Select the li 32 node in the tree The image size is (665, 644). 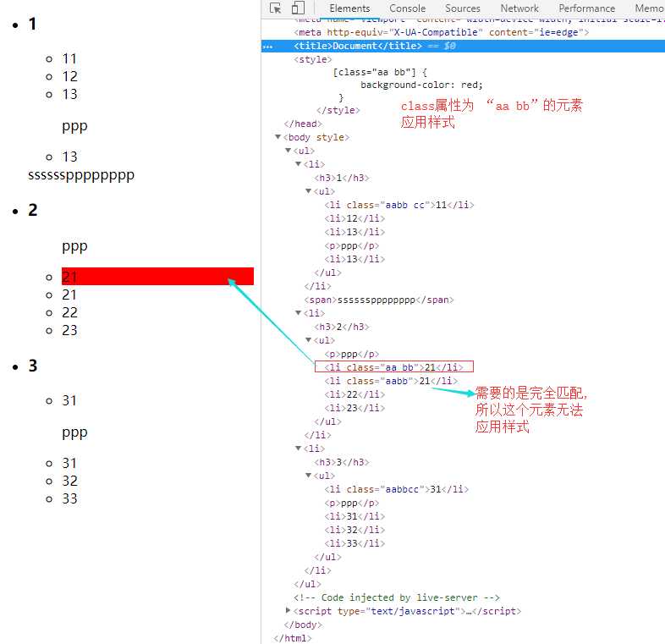pos(354,530)
